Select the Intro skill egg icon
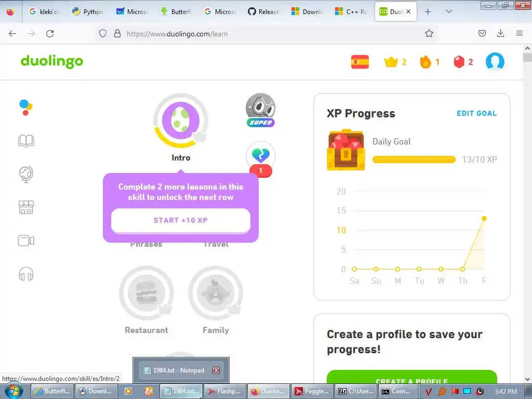 [180, 120]
